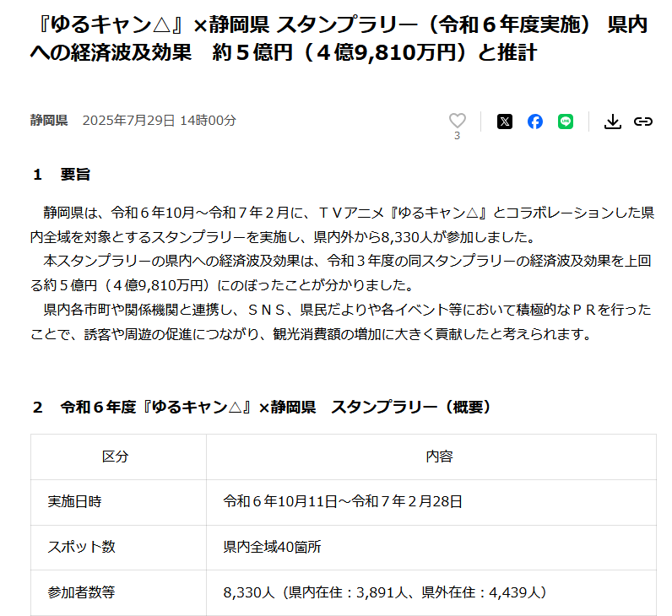672x616 pixels.
Task: Click the cell 県内全域40箇所
Action: click(431, 548)
